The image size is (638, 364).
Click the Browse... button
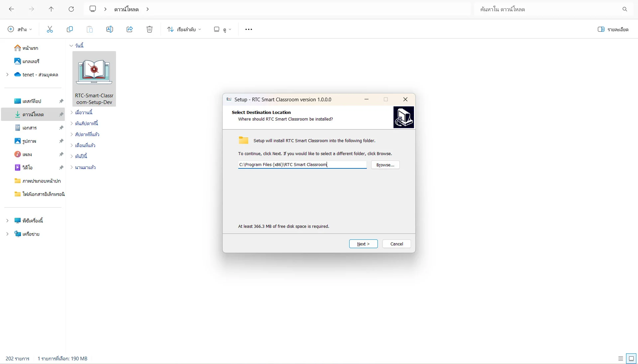pyautogui.click(x=385, y=165)
